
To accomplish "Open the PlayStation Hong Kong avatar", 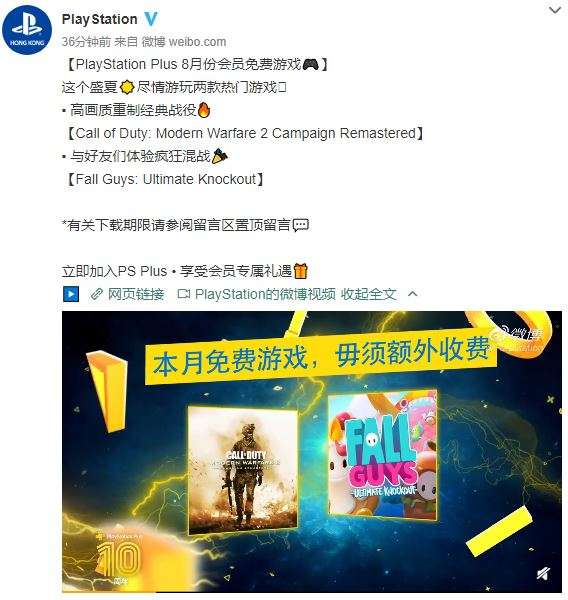I will (27, 31).
